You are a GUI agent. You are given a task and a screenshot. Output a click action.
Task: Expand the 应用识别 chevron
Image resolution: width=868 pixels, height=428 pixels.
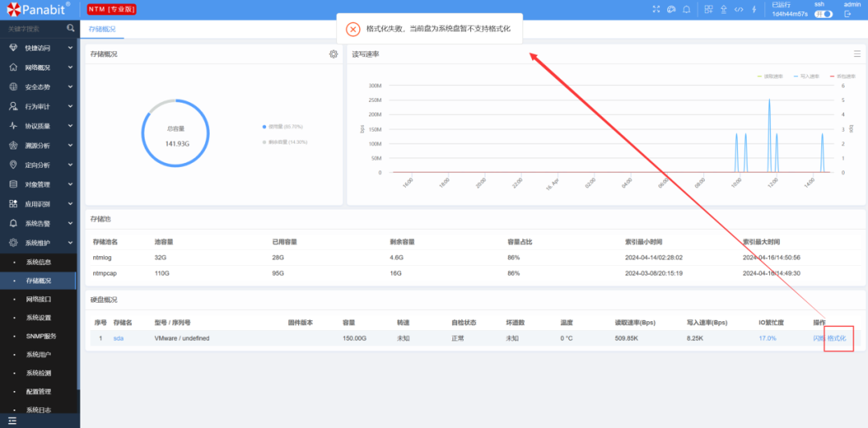coord(70,203)
